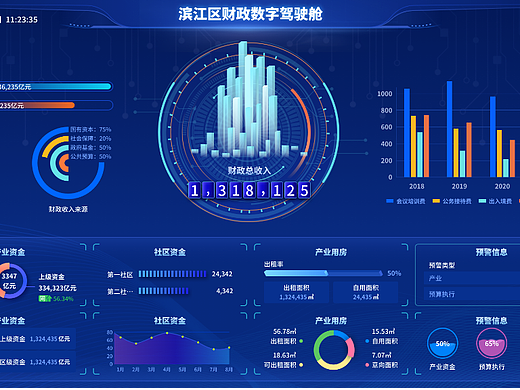This screenshot has width=520, height=390.
Task: Click the 4月 data point on area chart
Action: pos(167,333)
